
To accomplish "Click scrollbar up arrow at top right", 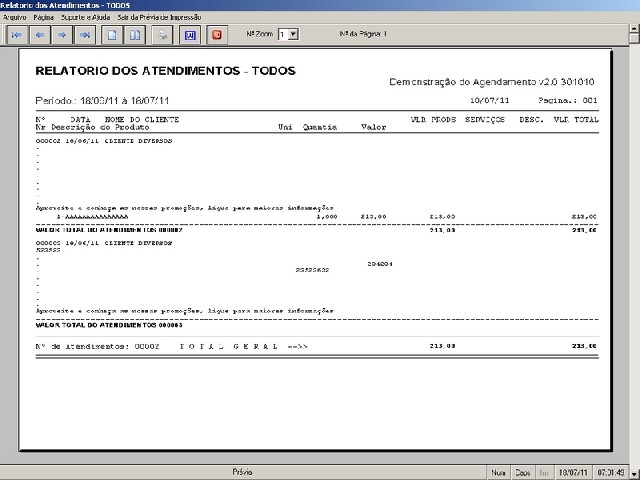I will (x=634, y=29).
